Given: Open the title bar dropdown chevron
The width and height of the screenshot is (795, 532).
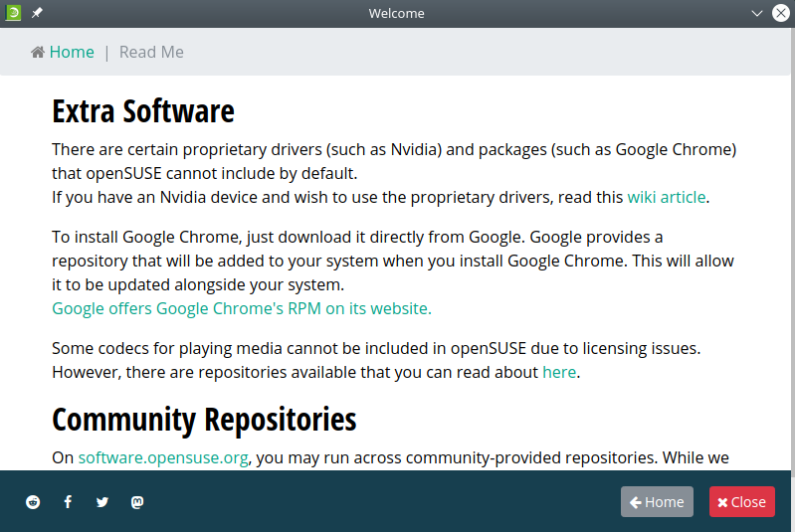Looking at the screenshot, I should pos(757,14).
